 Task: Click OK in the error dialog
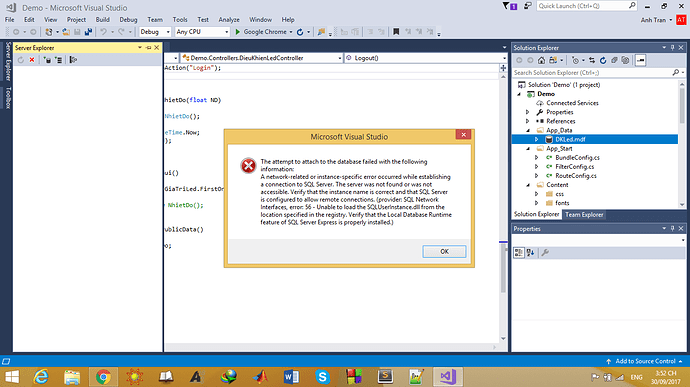tap(444, 251)
